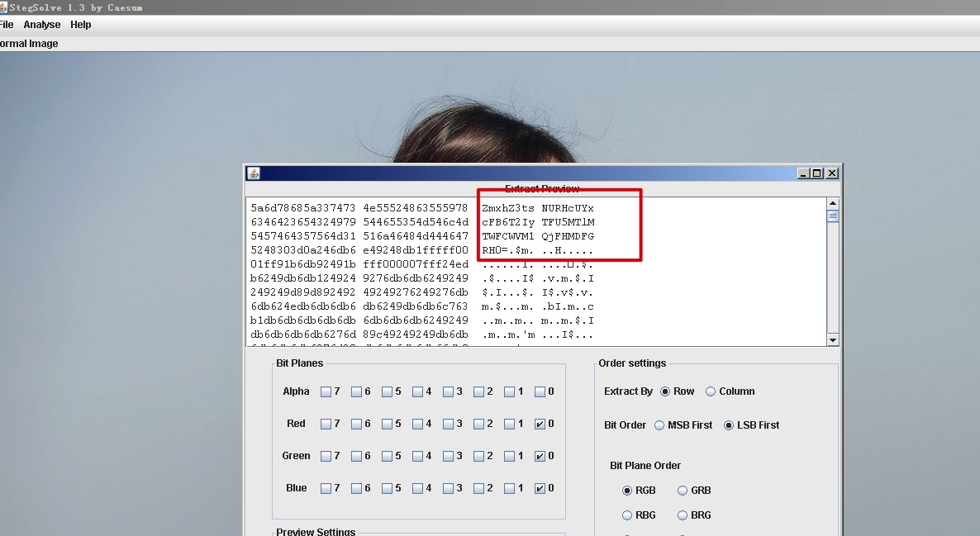980x536 pixels.
Task: Click hex text 6346423654324979
Action: (303, 222)
